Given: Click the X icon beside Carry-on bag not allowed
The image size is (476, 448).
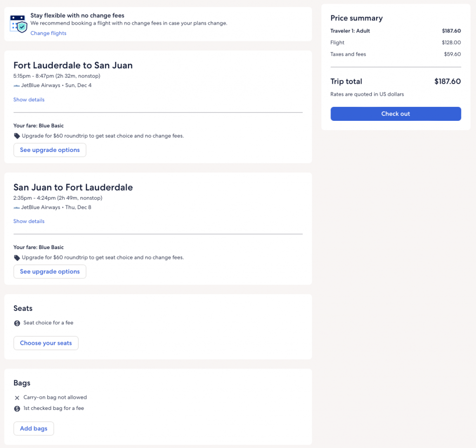Looking at the screenshot, I should (17, 398).
